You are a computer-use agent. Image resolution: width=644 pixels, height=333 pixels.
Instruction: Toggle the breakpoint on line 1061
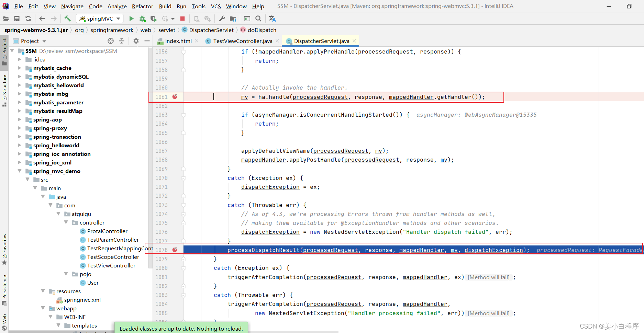pos(175,97)
